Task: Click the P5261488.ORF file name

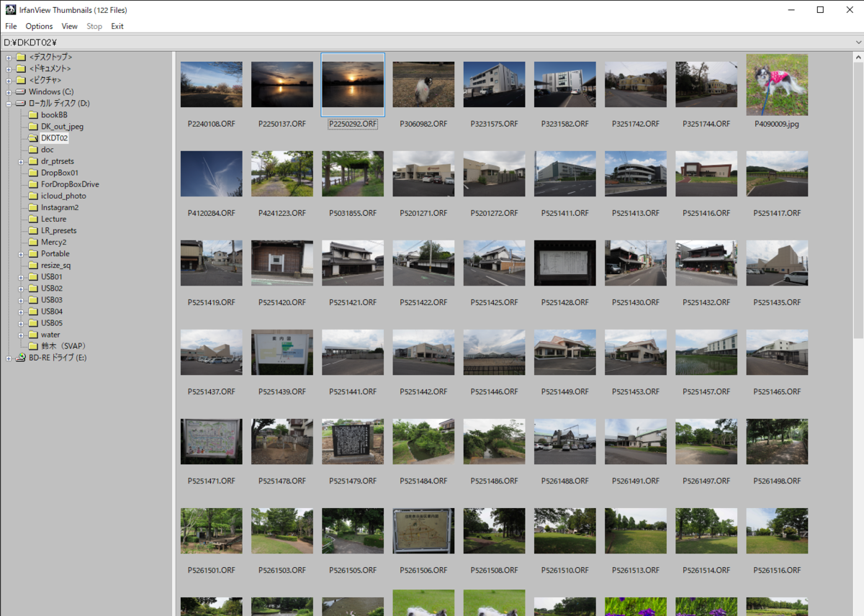Action: coord(565,481)
